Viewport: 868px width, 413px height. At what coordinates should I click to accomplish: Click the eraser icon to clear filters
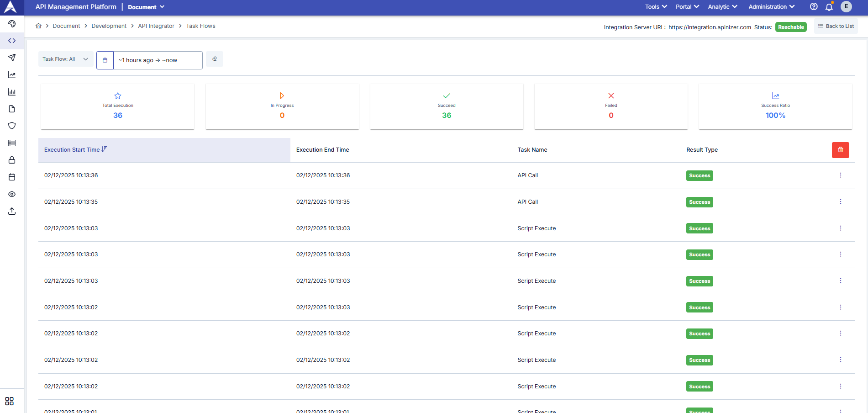(215, 58)
